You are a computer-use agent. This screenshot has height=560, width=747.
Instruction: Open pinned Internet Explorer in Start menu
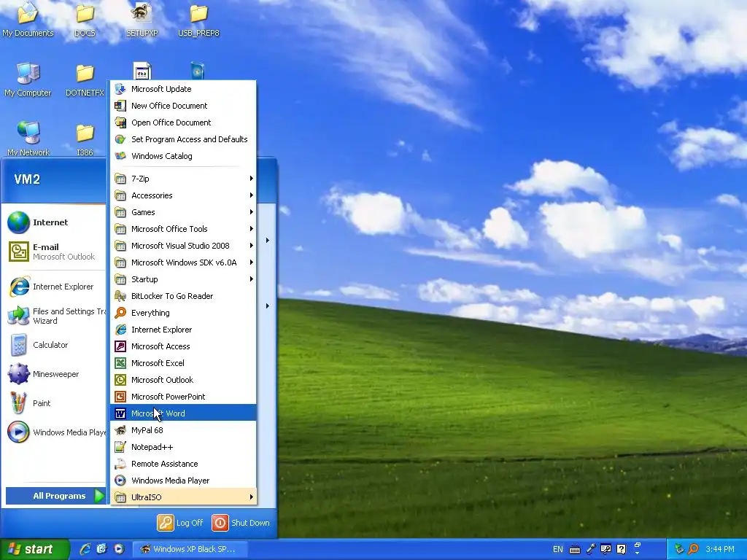point(55,286)
